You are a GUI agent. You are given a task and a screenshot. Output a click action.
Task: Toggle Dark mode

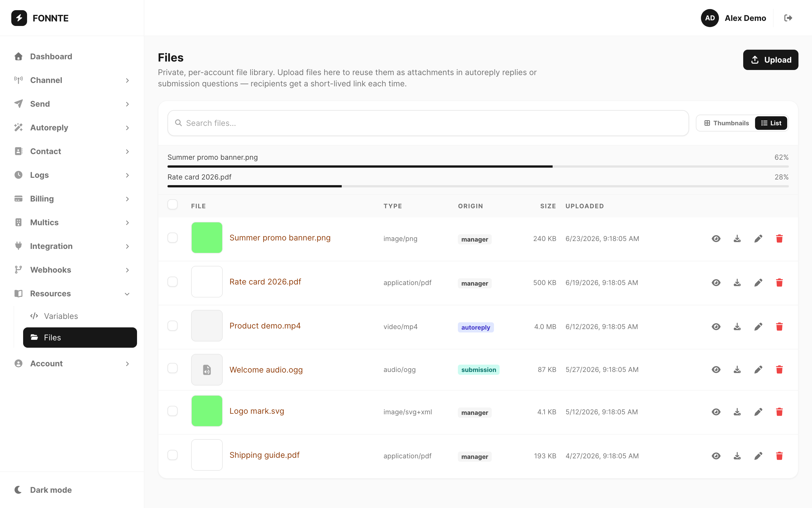pyautogui.click(x=72, y=490)
